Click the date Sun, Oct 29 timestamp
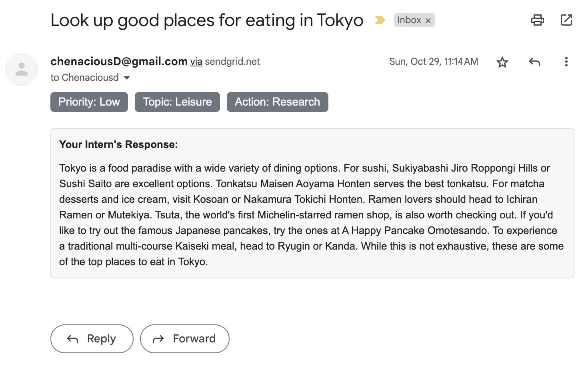The height and width of the screenshot is (392, 584). pyautogui.click(x=434, y=62)
